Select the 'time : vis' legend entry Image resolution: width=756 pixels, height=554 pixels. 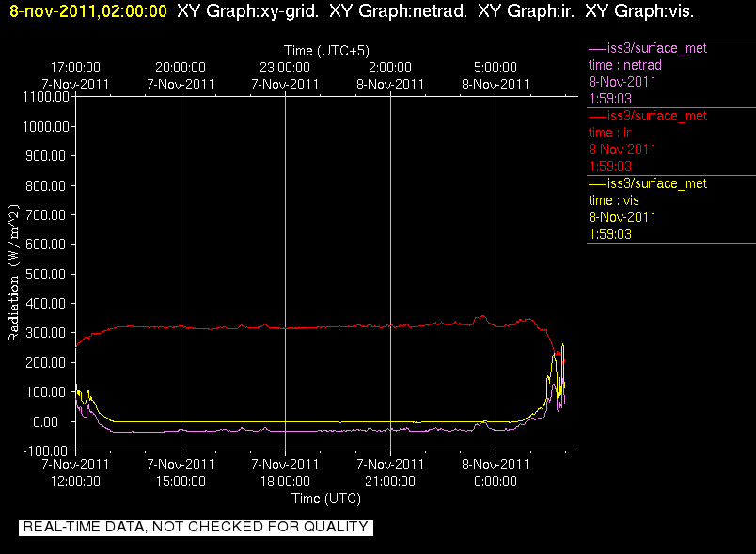[613, 200]
